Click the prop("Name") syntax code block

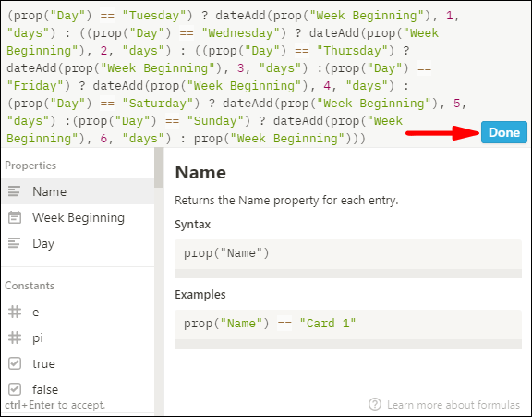click(x=348, y=258)
